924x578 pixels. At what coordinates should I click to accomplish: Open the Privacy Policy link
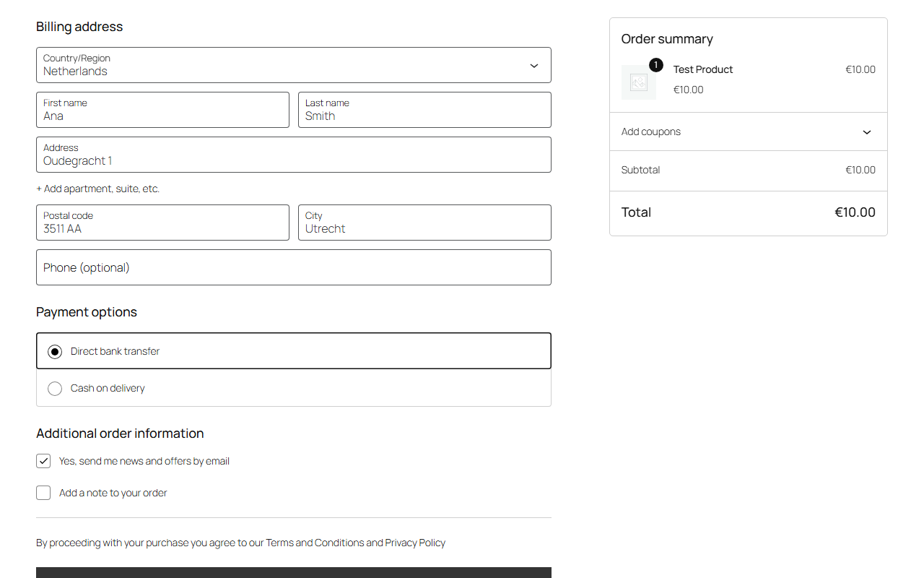(415, 543)
